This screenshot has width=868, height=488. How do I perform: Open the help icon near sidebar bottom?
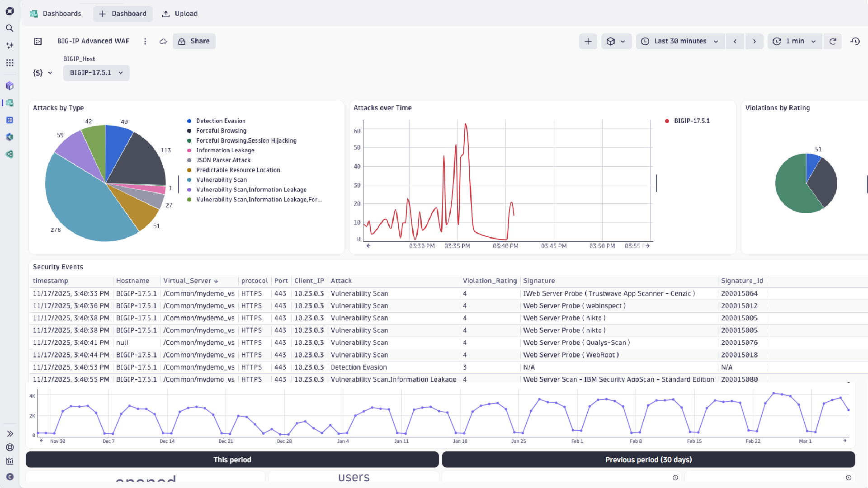point(9,448)
